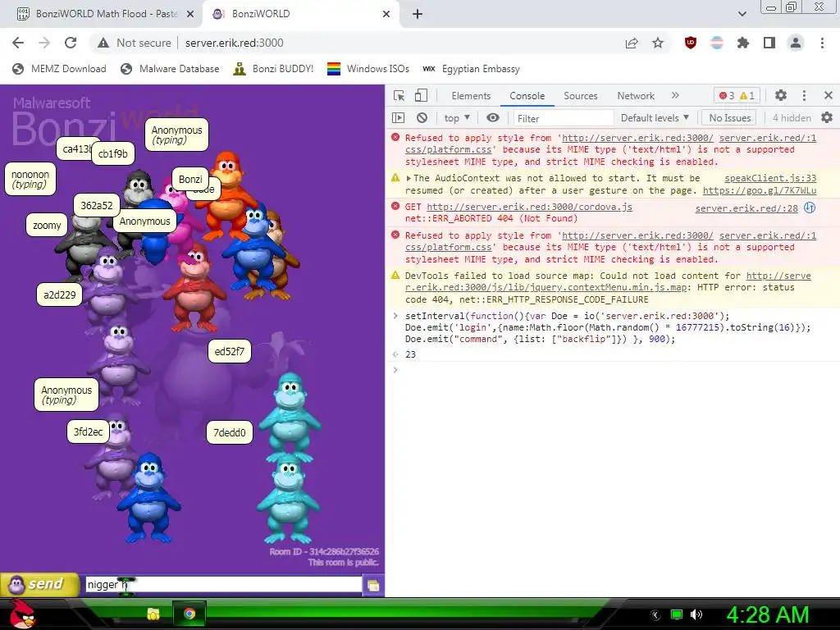The height and width of the screenshot is (630, 840).
Task: Open console settings gear
Action: coord(827,118)
